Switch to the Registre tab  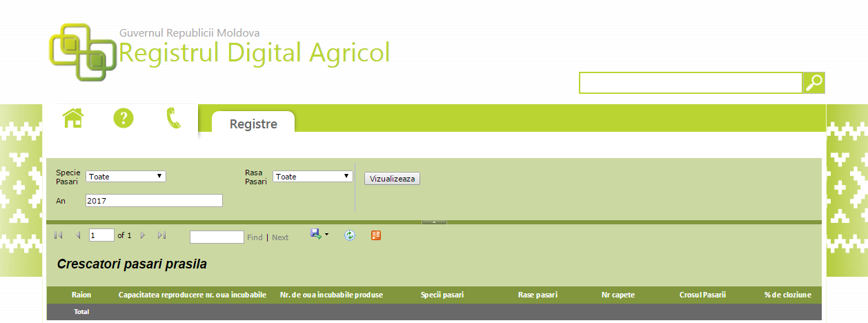click(x=253, y=124)
